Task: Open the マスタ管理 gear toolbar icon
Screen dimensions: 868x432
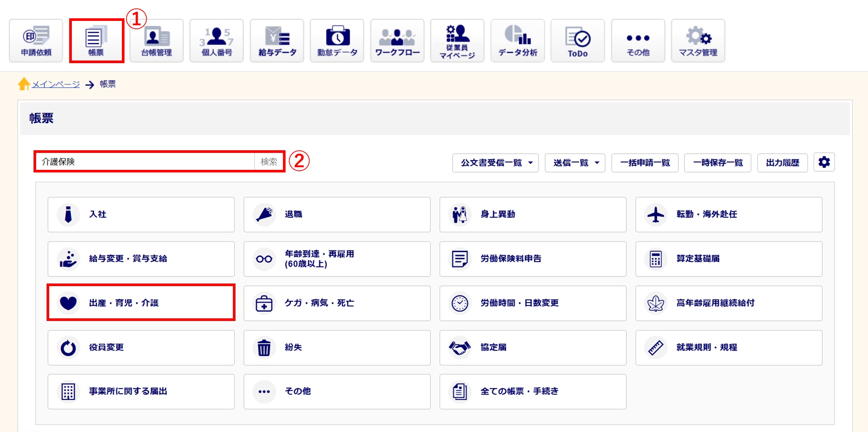Action: tap(698, 40)
